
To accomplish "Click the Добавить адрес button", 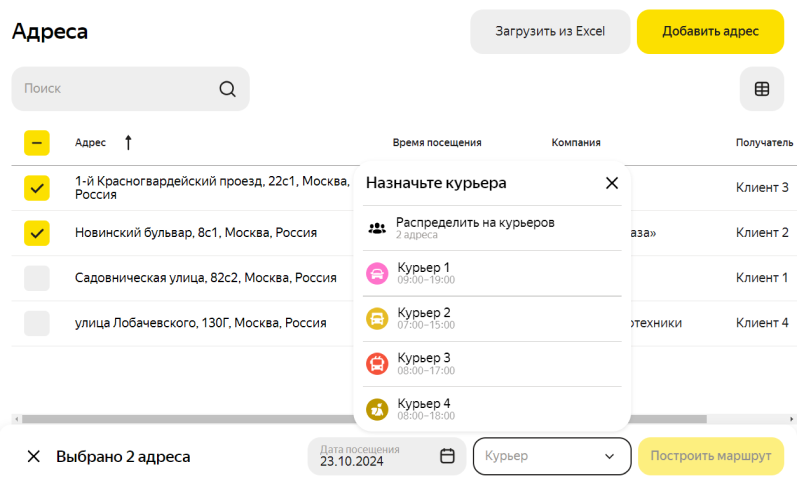I will (x=710, y=31).
